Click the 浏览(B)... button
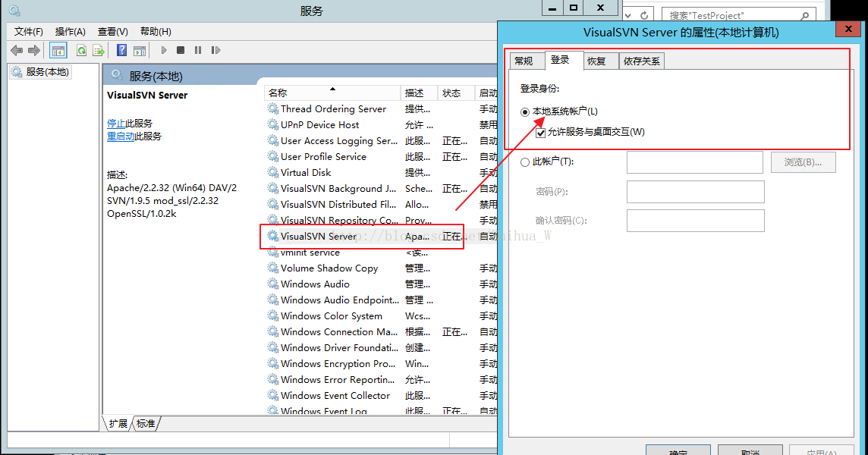The width and height of the screenshot is (868, 455). 804,162
